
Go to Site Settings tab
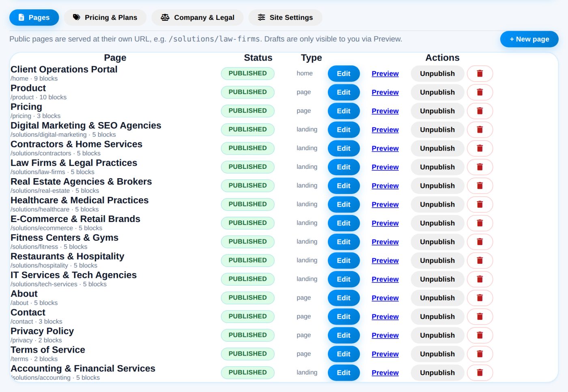(285, 17)
